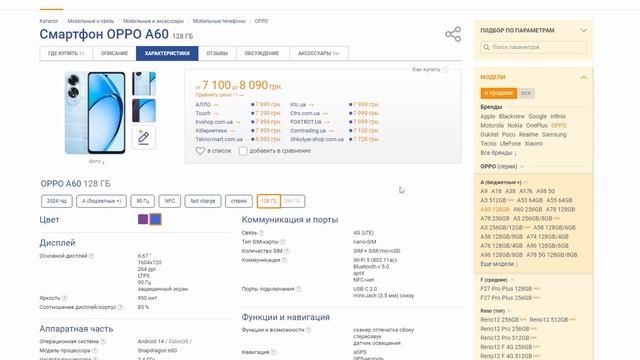640x360 pixels.
Task: Click the main OPPO A60 product image
Action: point(96,113)
